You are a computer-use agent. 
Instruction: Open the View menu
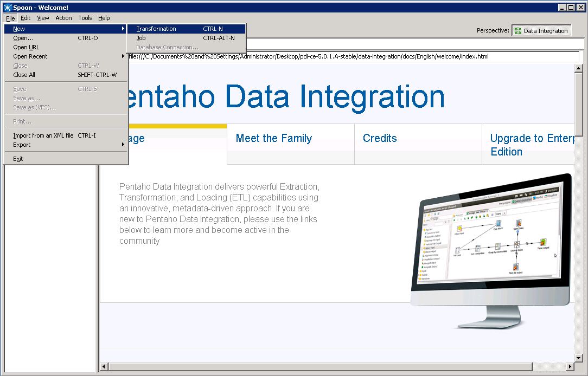pos(42,18)
